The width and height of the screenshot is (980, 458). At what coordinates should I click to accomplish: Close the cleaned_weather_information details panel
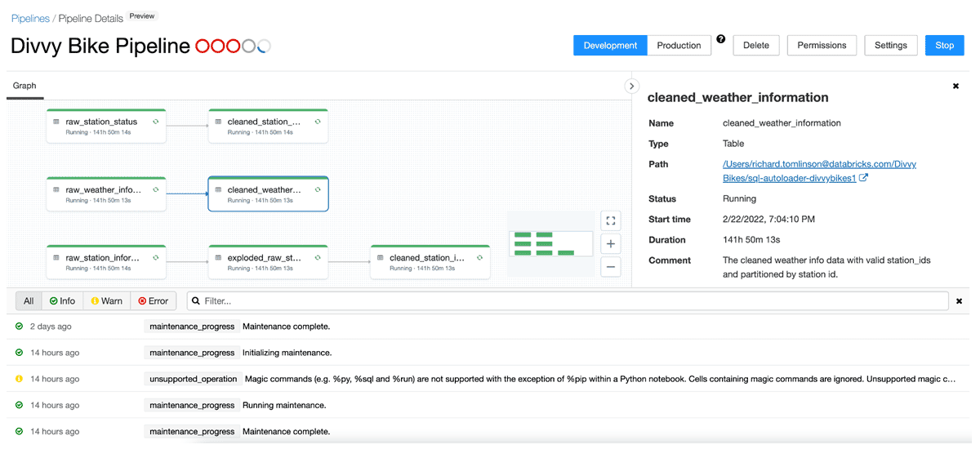[955, 86]
